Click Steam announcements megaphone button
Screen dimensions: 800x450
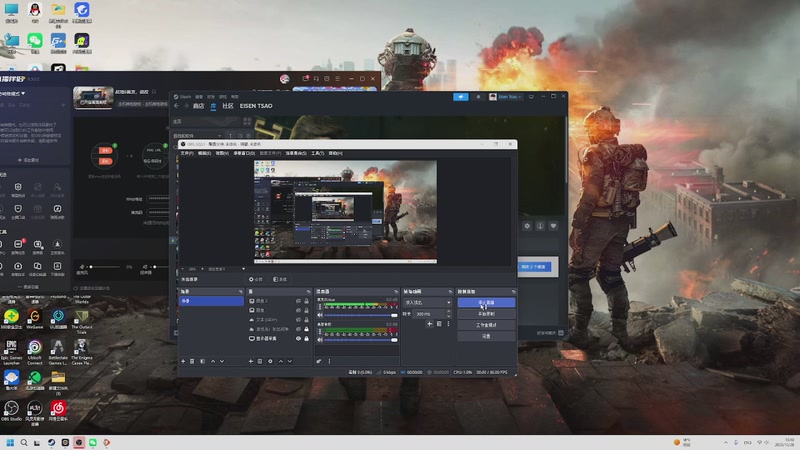[x=461, y=96]
